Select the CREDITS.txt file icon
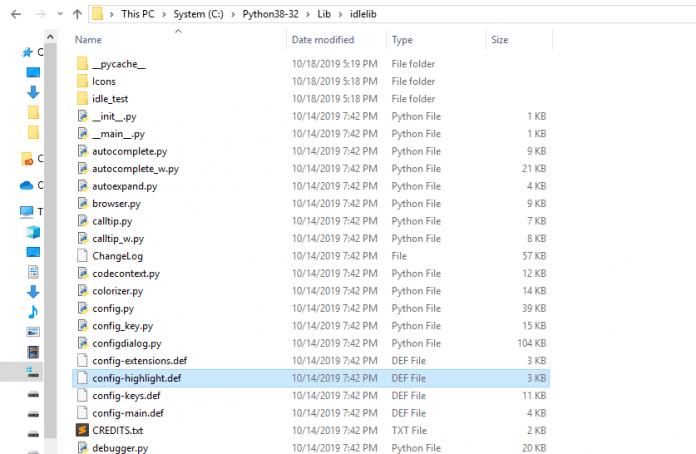696x454 pixels. [x=83, y=430]
